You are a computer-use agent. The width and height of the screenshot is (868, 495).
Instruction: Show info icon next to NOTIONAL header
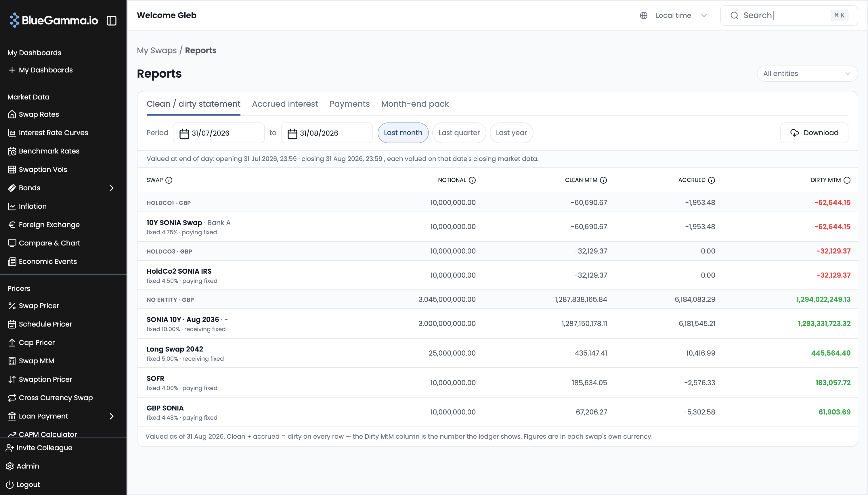(472, 180)
